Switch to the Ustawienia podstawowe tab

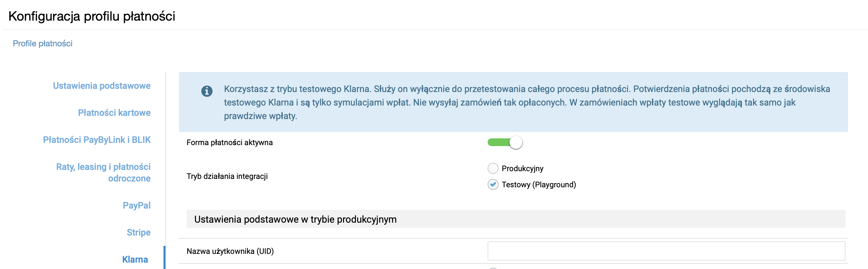[102, 86]
